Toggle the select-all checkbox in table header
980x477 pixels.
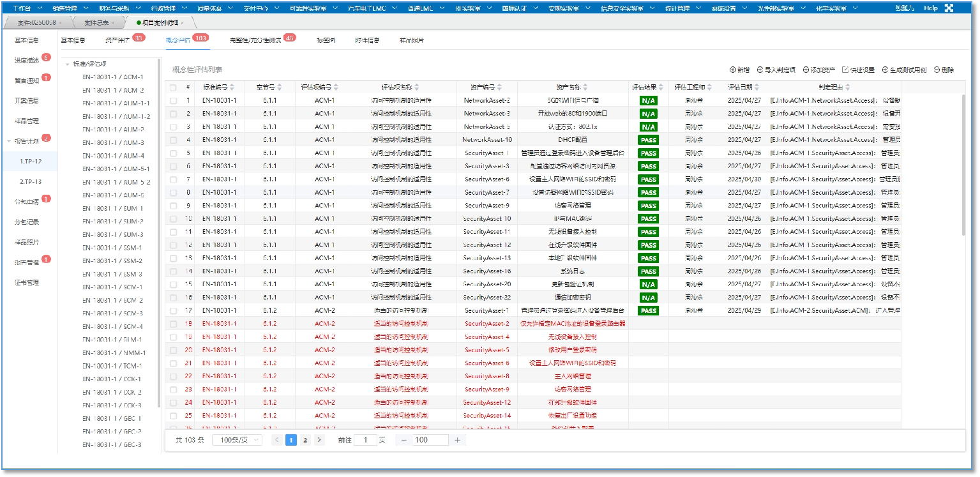pyautogui.click(x=173, y=87)
